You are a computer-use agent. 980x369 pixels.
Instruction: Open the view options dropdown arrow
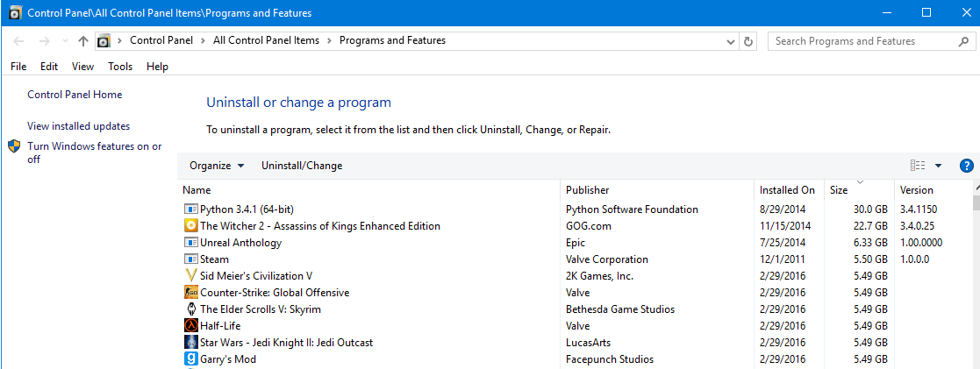tap(938, 166)
